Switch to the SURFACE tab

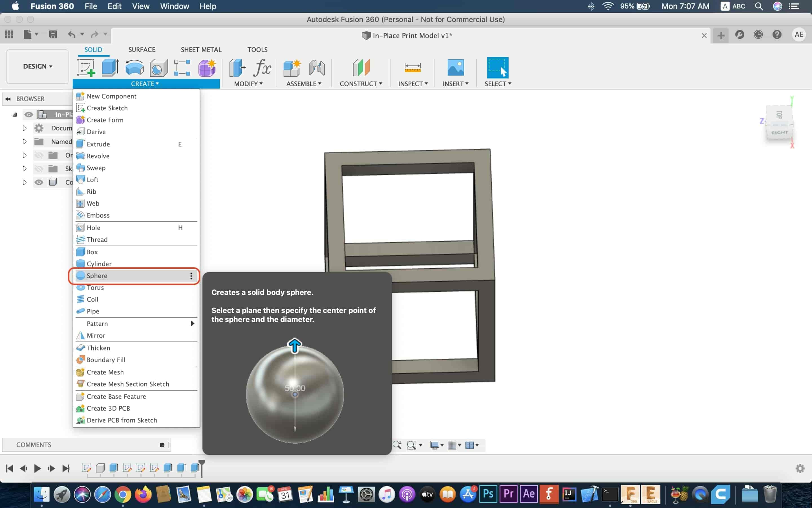[142, 49]
